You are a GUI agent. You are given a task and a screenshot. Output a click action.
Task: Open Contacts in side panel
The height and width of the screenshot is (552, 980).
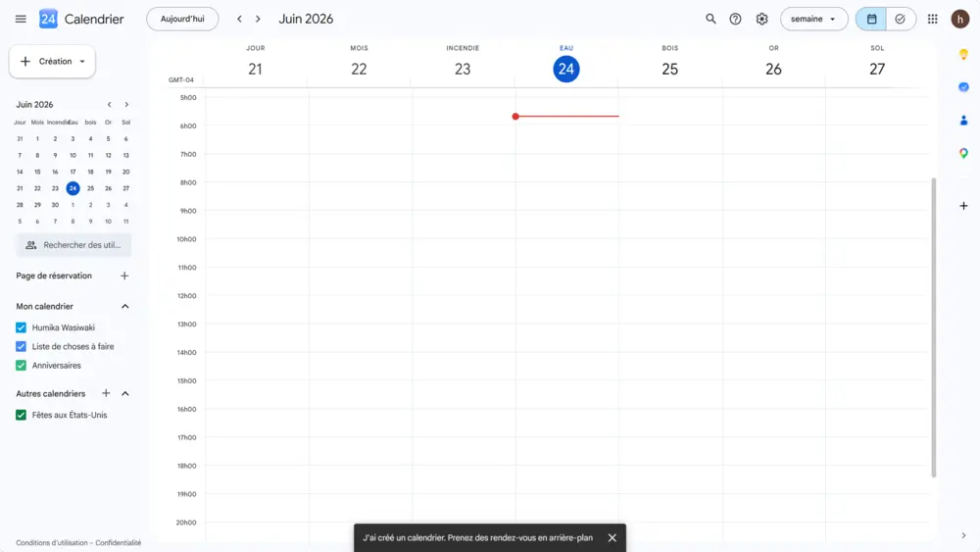(x=963, y=120)
